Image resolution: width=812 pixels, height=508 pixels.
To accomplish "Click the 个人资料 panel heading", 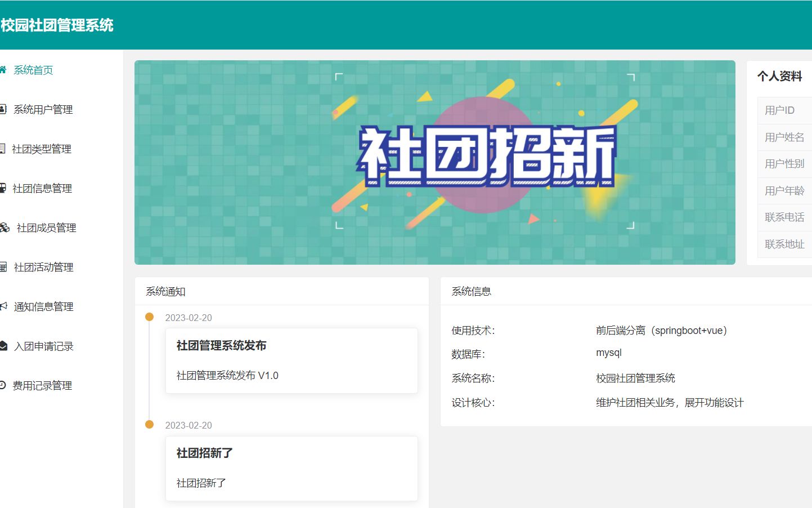I will pos(780,76).
